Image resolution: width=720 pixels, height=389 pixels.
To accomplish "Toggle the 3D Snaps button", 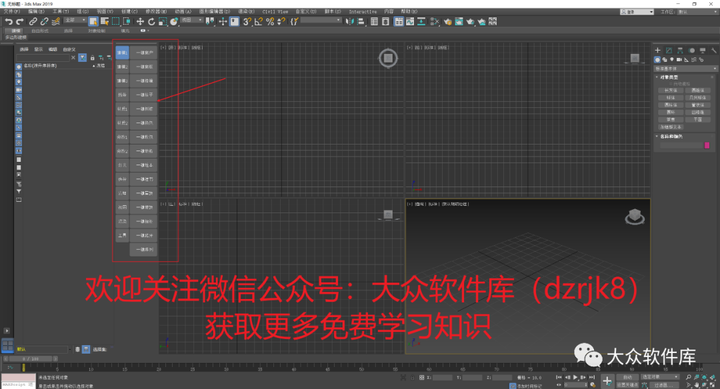I will pos(247,21).
